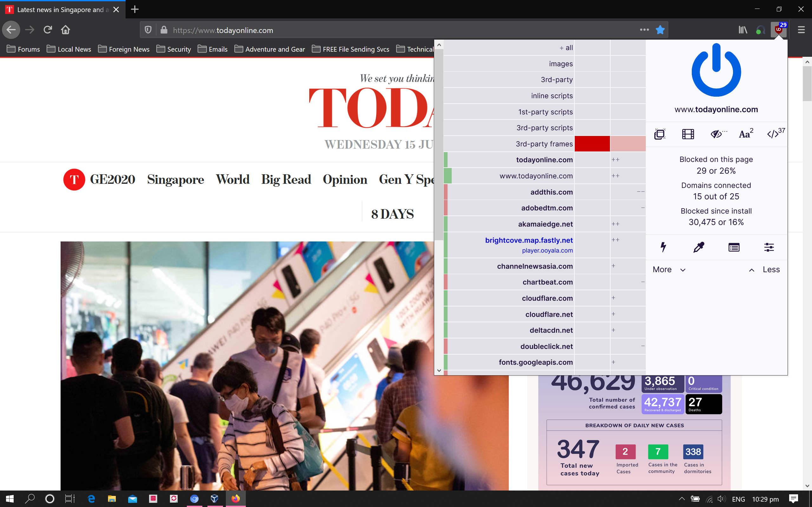Click red 3rd-party frames block cell

pyautogui.click(x=592, y=144)
